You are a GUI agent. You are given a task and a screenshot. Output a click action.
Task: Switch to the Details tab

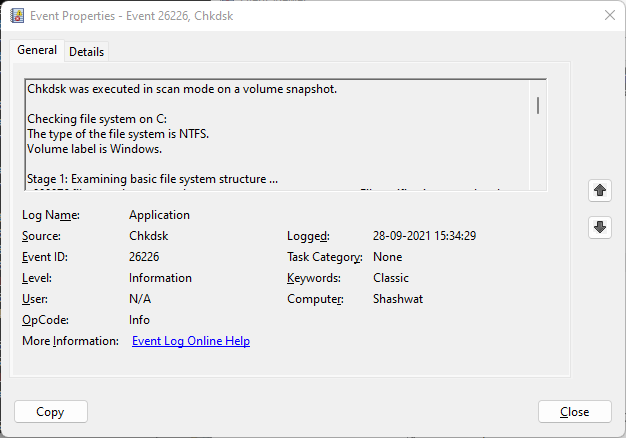pyautogui.click(x=86, y=52)
